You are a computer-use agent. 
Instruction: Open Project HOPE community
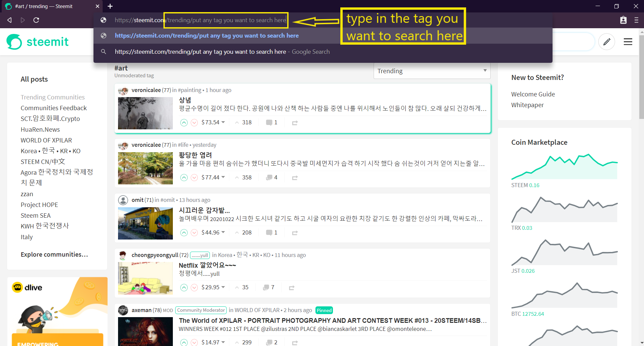pos(39,205)
